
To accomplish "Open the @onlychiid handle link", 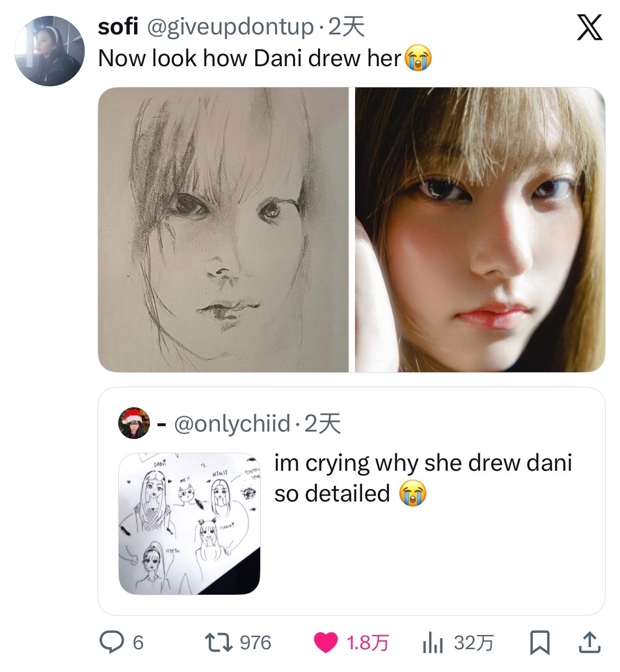I will [232, 423].
